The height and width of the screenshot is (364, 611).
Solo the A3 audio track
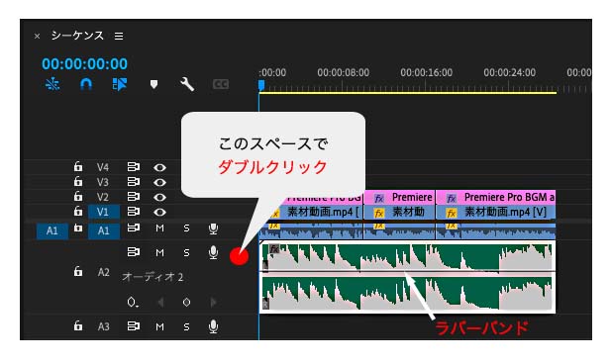point(186,326)
